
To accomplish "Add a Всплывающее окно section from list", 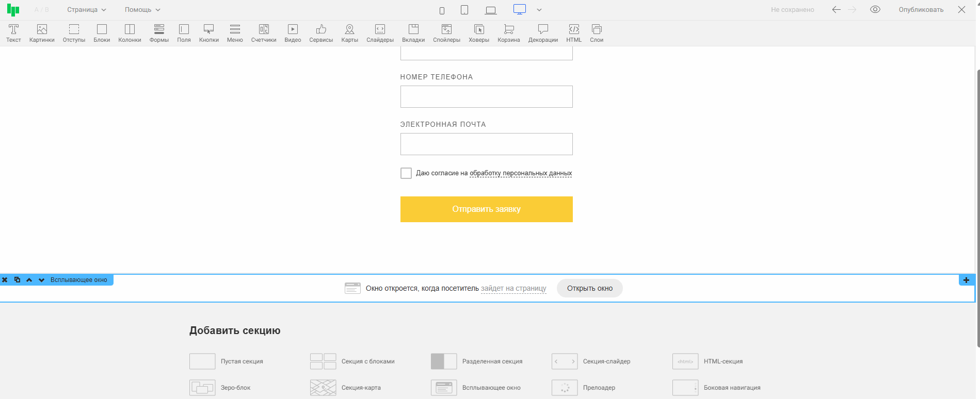I will click(x=476, y=388).
